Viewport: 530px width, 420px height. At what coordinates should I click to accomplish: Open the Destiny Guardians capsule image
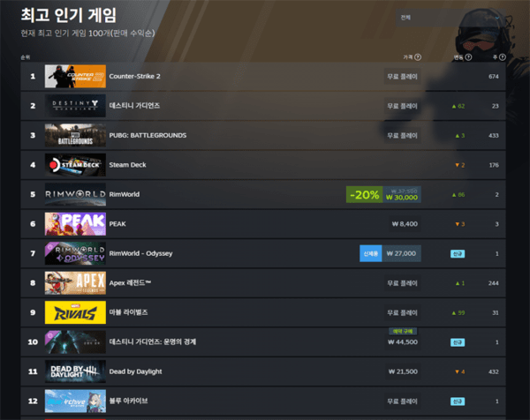click(75, 106)
